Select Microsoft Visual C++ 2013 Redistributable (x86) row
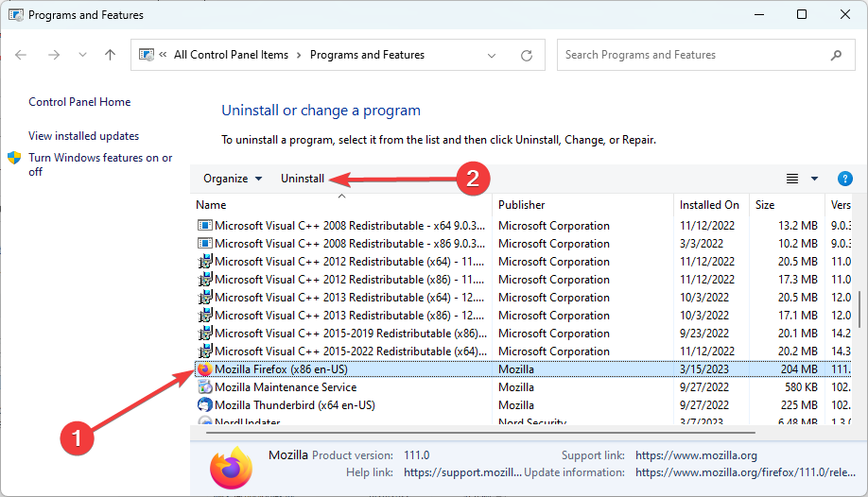This screenshot has height=497, width=868. pyautogui.click(x=523, y=315)
